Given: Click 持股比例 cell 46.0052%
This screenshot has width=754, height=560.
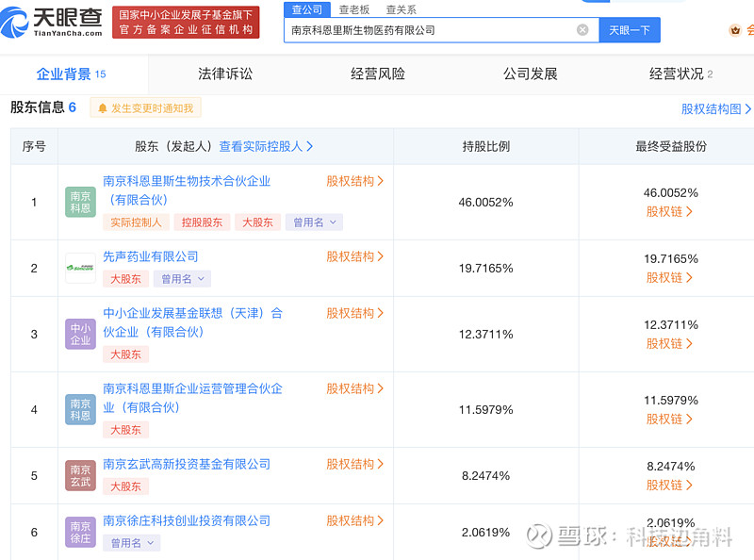Looking at the screenshot, I should (485, 202).
